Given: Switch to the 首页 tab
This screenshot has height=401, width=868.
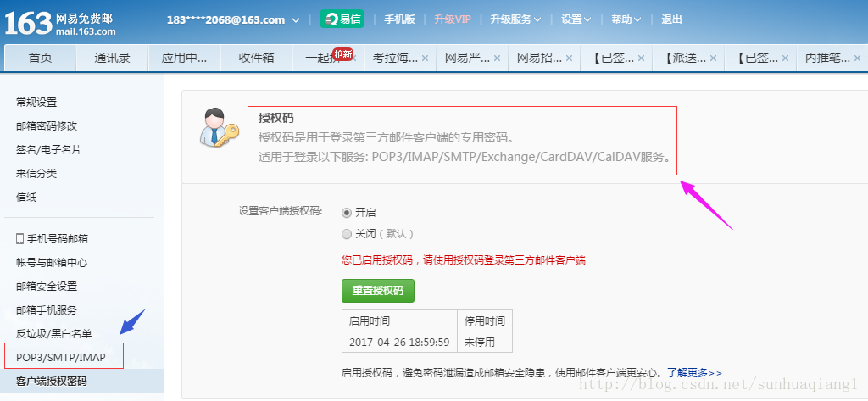Looking at the screenshot, I should tap(40, 58).
